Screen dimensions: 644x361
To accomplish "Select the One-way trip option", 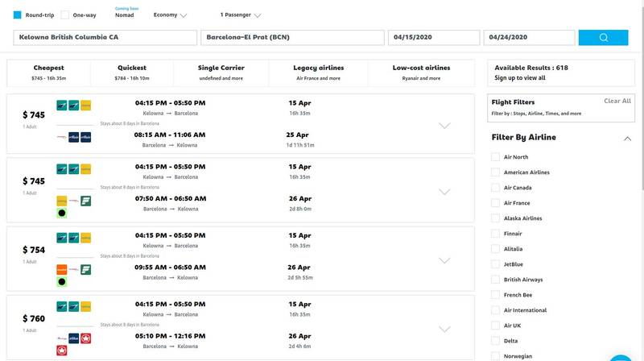I will [x=65, y=15].
